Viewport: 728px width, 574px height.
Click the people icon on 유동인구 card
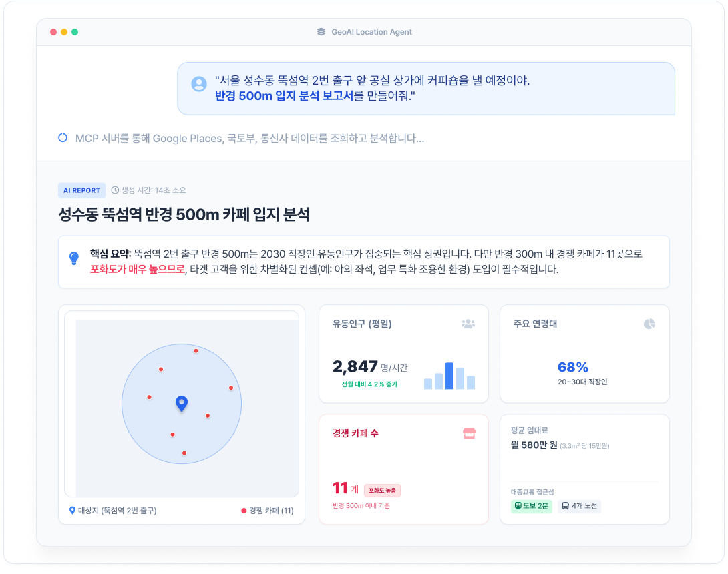coord(468,324)
